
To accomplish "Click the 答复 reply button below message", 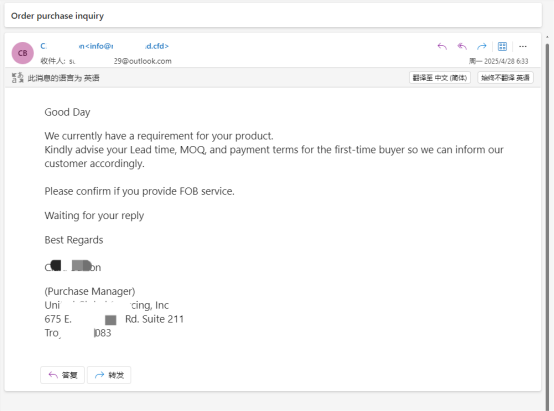I will click(x=63, y=375).
